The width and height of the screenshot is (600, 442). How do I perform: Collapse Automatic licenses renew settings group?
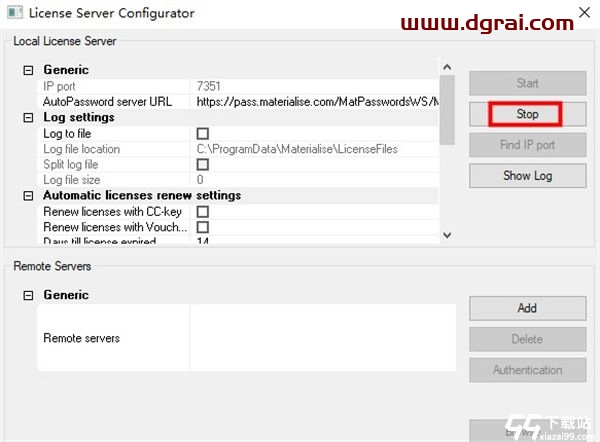[27, 195]
